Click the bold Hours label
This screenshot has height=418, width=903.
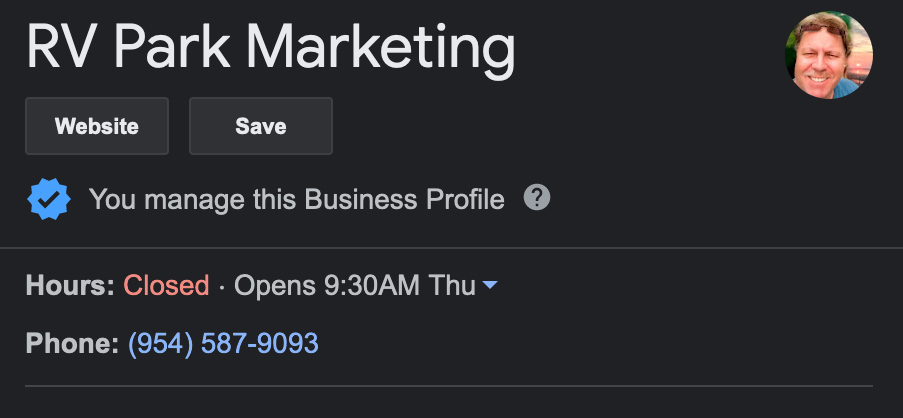click(70, 286)
